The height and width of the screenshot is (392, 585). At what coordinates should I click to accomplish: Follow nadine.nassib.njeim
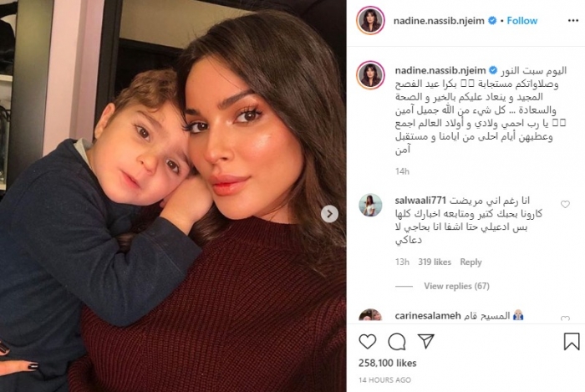522,21
